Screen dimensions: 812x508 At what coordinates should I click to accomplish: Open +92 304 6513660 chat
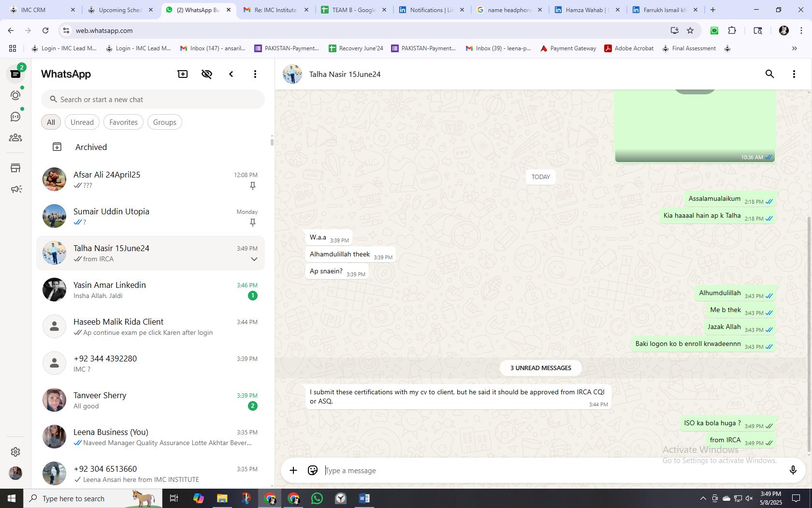point(151,474)
